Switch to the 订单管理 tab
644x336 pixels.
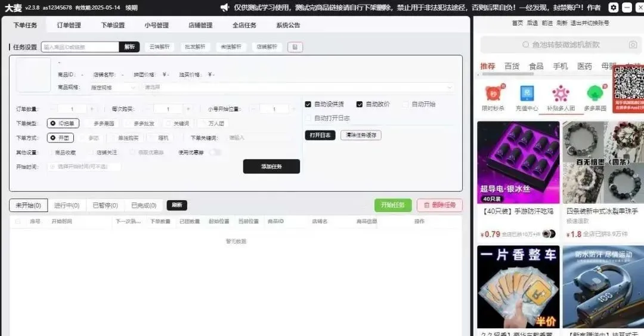pos(69,25)
